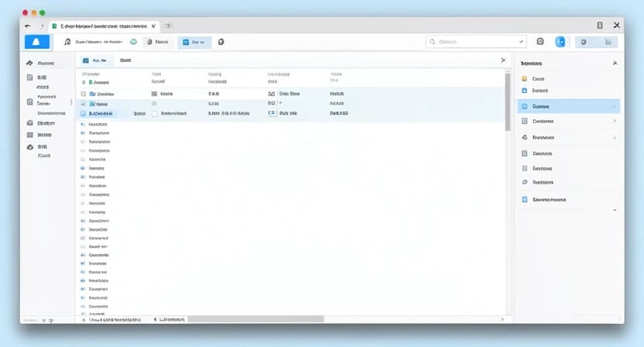Switch to the second tab beside the grid tab
The width and height of the screenshot is (644, 347).
(125, 60)
